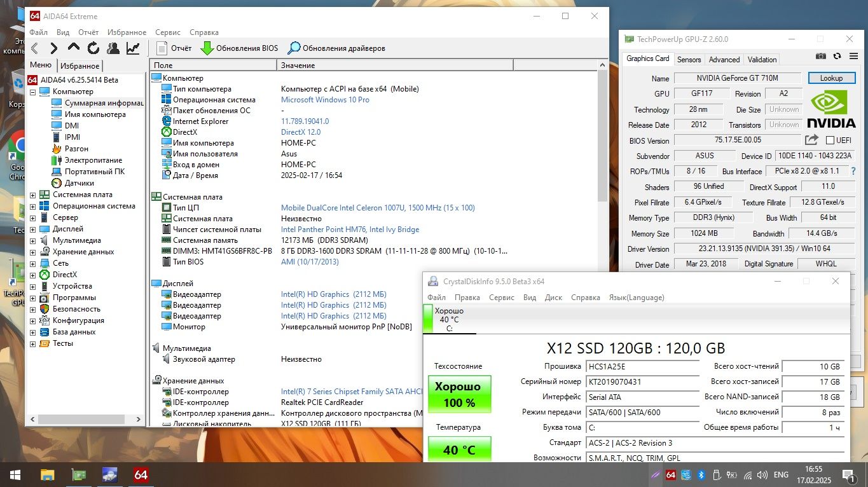Click Обновления BIOS toolbar button
The width and height of the screenshot is (868, 487).
239,48
